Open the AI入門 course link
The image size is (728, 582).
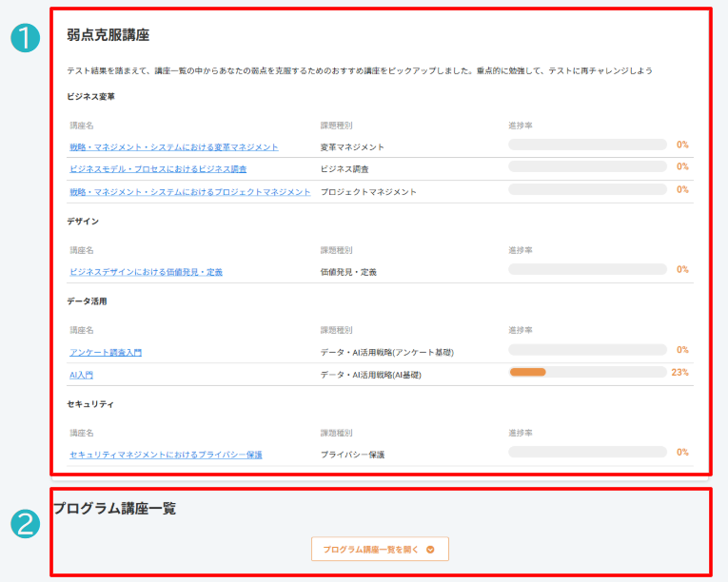click(81, 375)
